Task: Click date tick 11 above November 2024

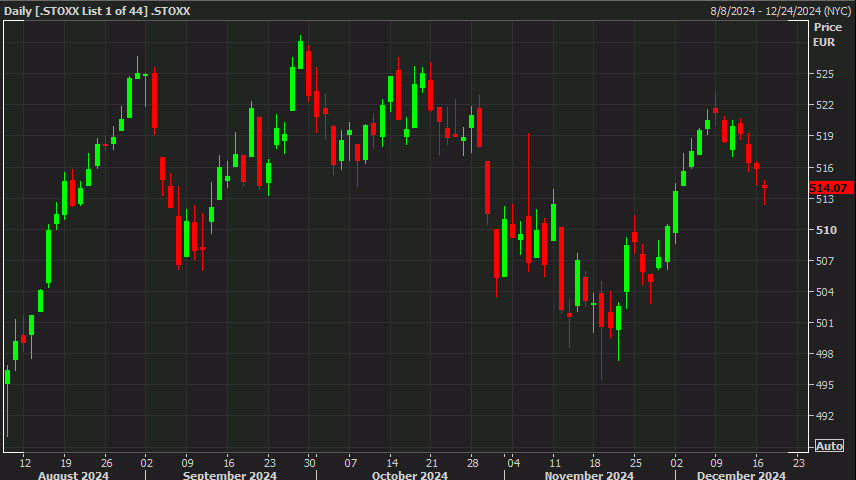Action: click(x=554, y=463)
